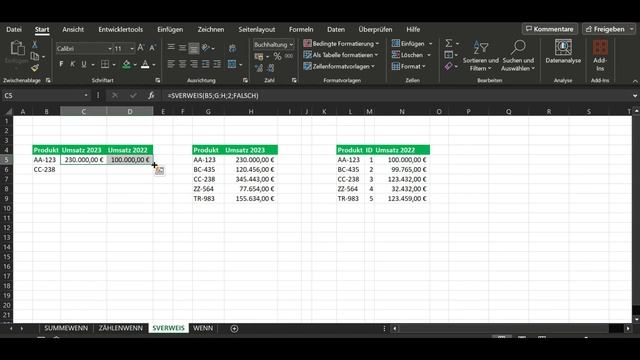Collapse the ribbon with the chevron

click(635, 81)
